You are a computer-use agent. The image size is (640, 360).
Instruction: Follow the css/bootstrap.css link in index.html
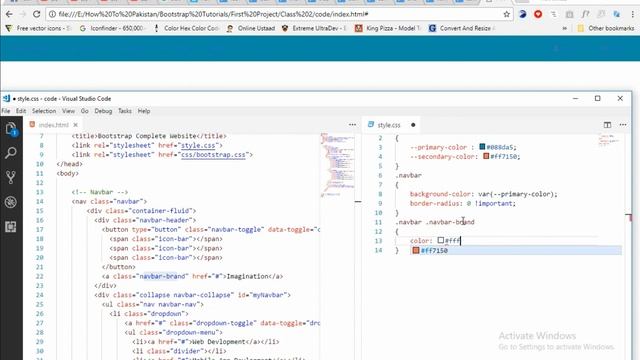tap(213, 155)
